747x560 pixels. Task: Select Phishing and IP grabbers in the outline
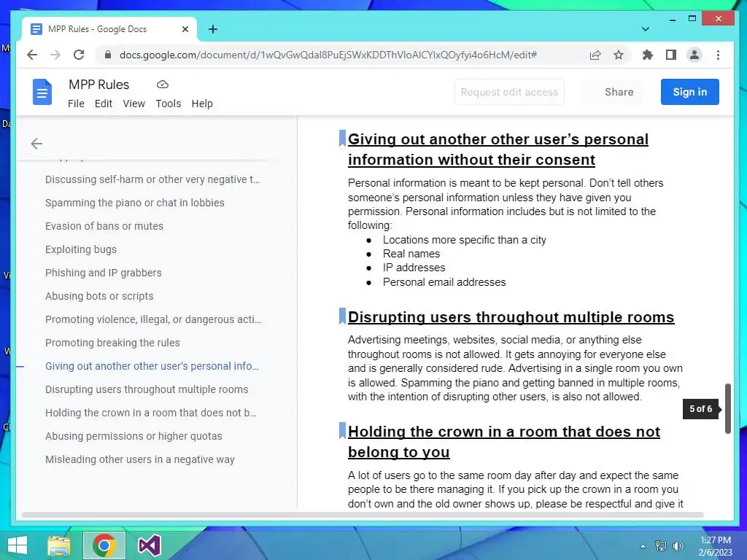pos(104,273)
